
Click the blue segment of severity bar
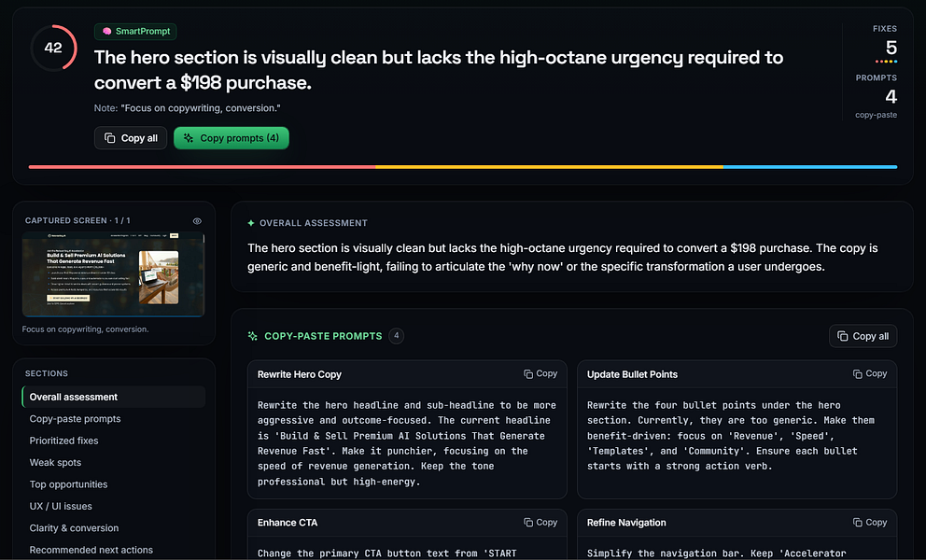[x=810, y=167]
